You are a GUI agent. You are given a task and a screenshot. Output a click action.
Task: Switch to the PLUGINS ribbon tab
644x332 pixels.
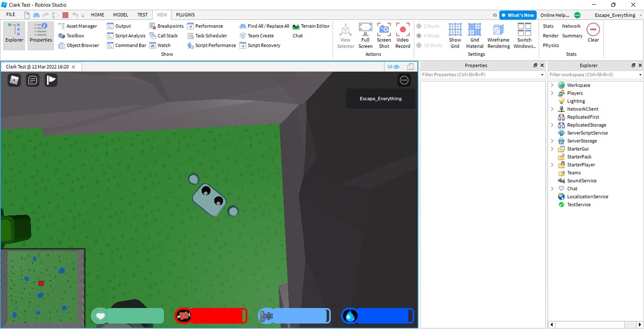coord(185,15)
